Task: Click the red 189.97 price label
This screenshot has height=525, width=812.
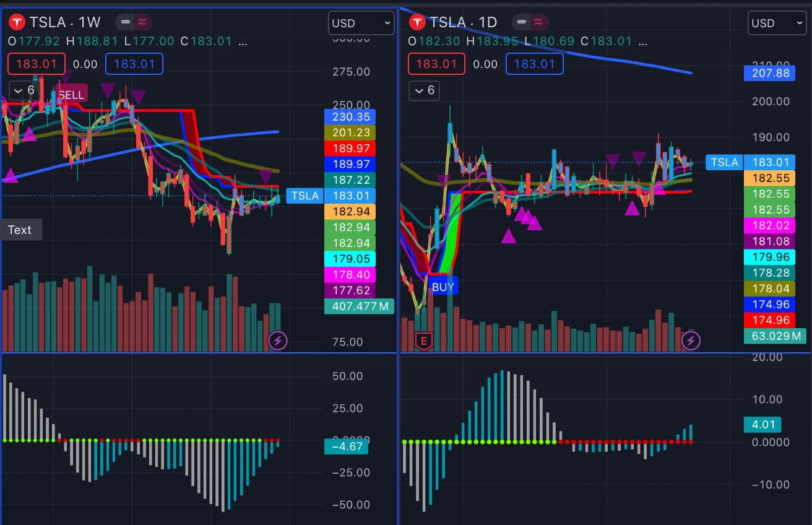Action: tap(350, 148)
